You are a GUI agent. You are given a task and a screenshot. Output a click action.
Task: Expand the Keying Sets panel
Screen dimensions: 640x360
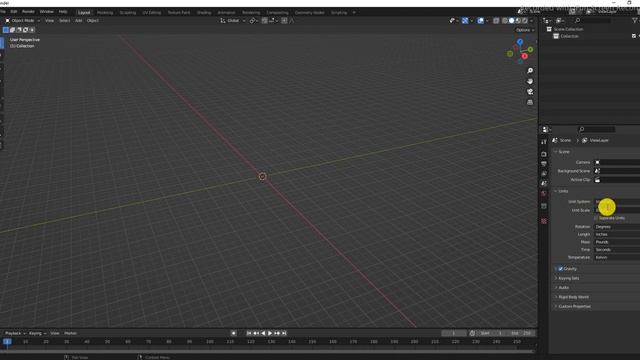point(569,278)
